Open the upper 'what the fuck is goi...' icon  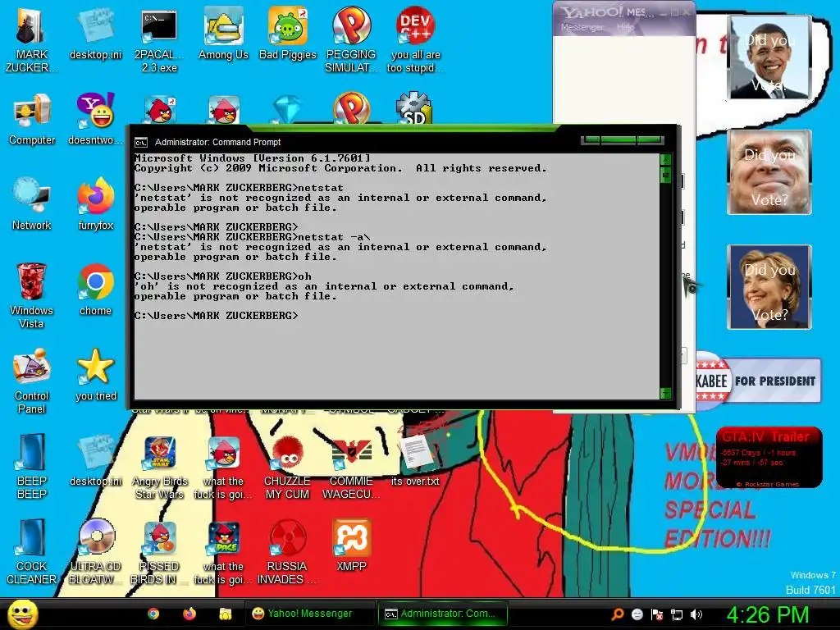tap(223, 468)
